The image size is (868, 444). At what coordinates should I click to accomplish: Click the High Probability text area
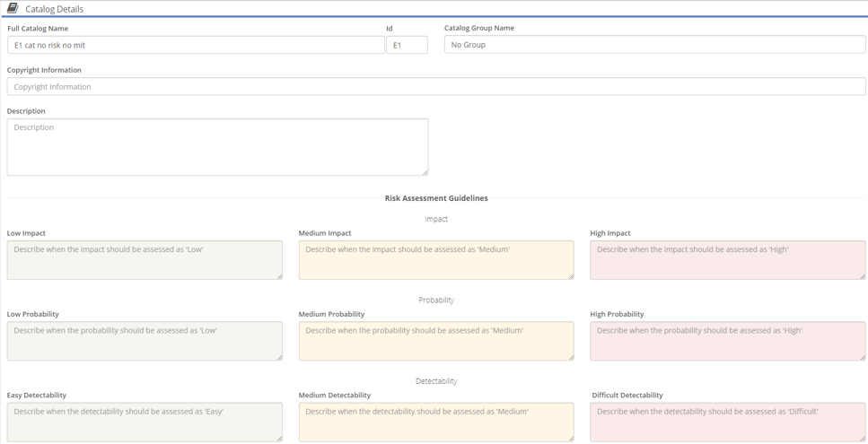coord(728,341)
